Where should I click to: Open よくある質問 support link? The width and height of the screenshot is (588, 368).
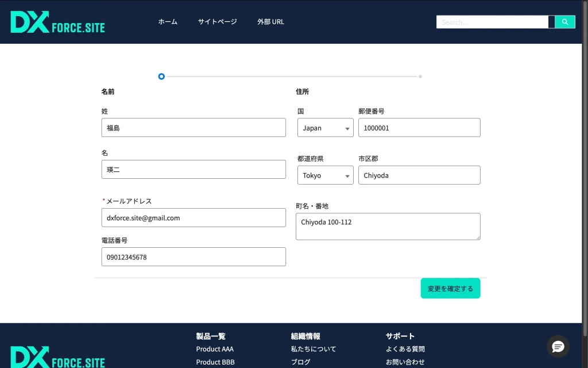405,349
